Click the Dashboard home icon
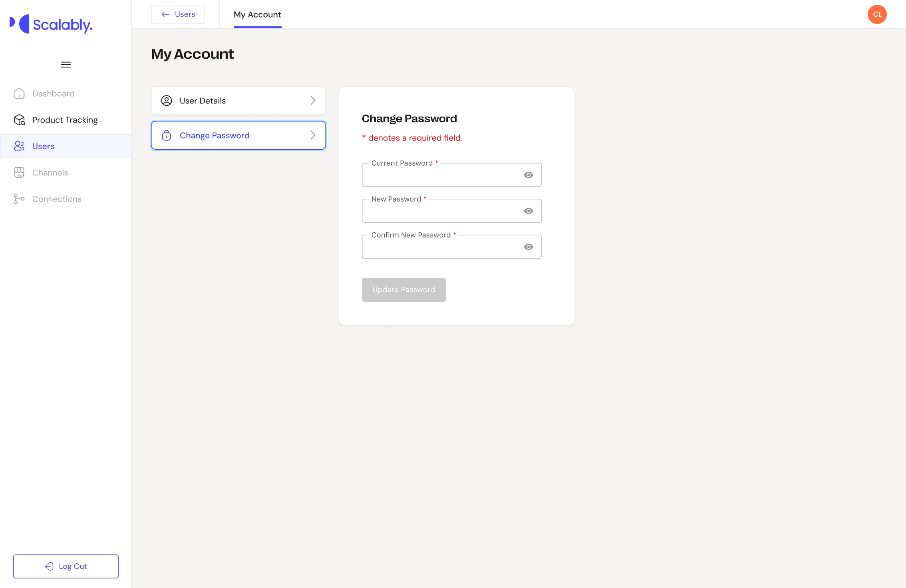The image size is (906, 588). [x=19, y=93]
